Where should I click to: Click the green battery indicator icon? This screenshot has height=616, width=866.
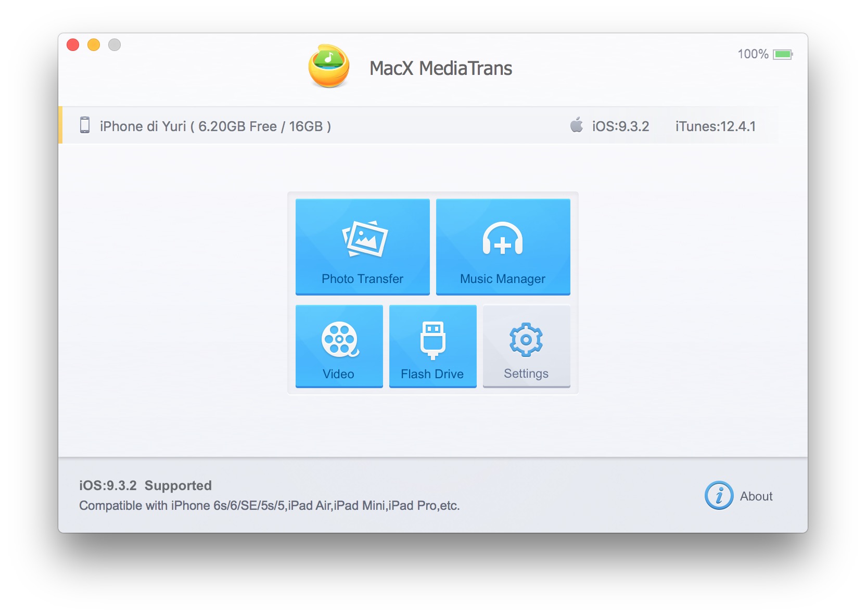click(x=783, y=54)
